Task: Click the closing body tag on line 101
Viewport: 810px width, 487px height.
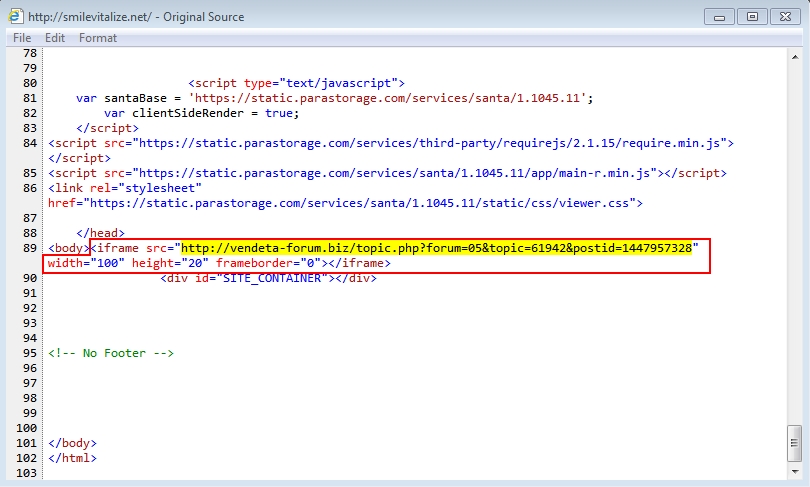Action: (72, 443)
